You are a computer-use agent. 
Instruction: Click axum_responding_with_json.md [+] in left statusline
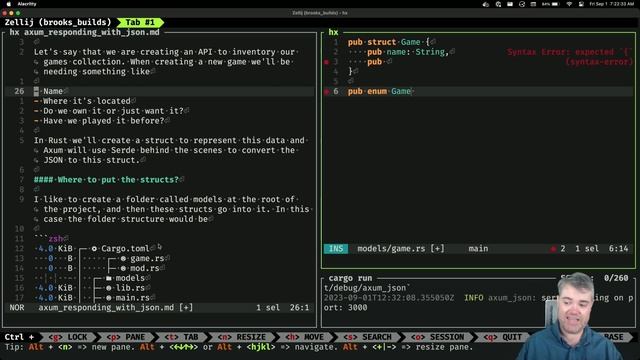116,307
